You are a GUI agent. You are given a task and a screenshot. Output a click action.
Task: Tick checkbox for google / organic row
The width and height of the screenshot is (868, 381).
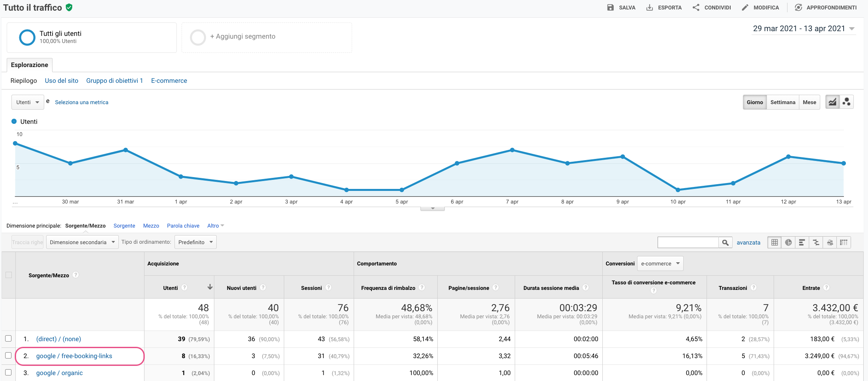click(x=8, y=372)
